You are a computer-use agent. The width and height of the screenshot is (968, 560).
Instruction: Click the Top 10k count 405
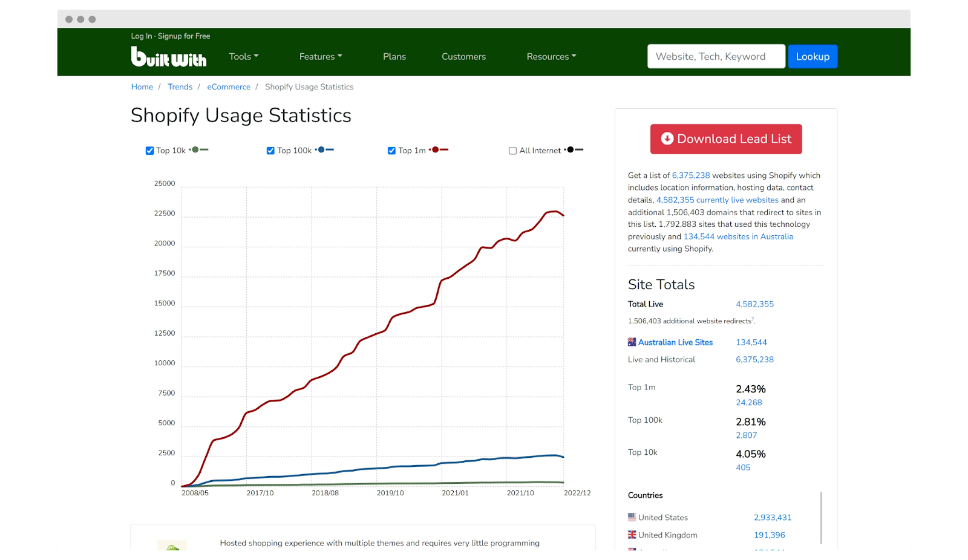743,467
